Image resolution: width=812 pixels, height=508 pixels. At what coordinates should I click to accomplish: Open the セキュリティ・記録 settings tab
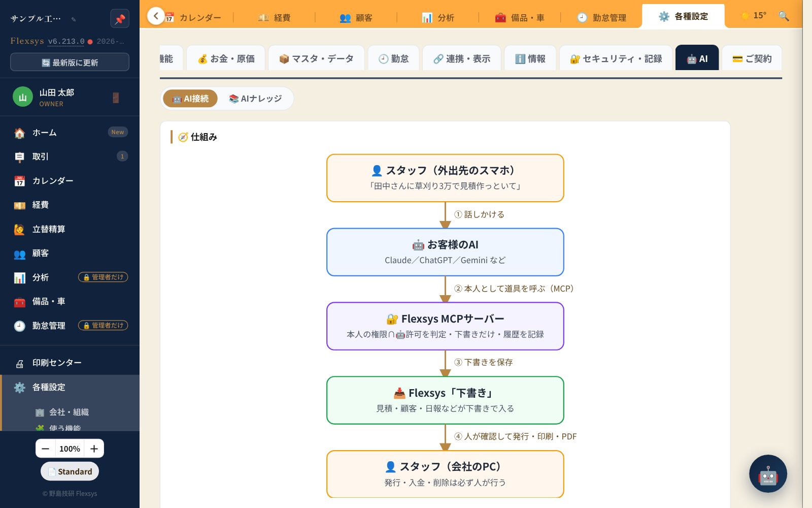(616, 58)
